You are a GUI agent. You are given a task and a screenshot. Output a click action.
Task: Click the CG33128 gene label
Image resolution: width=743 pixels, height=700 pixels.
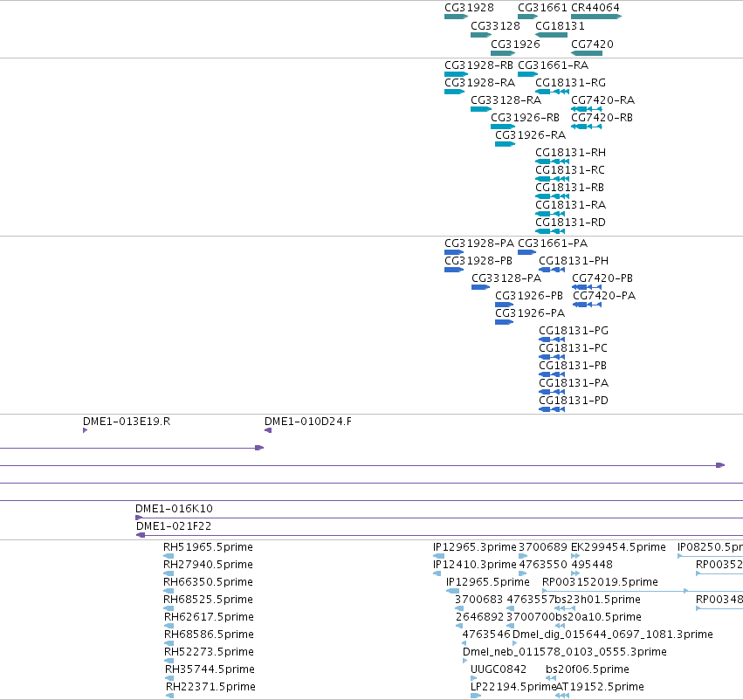[x=495, y=26]
